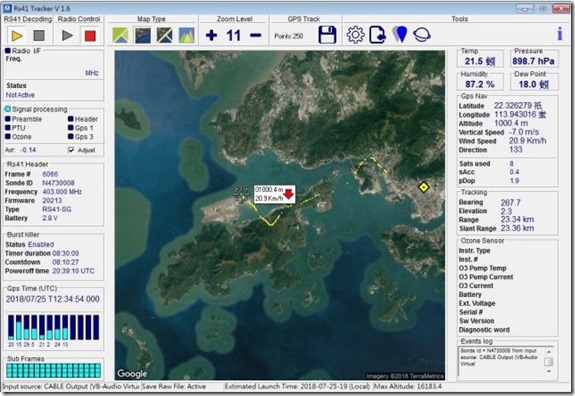This screenshot has height=396, width=575.
Task: Click the red down arrow sonde marker
Action: [289, 194]
